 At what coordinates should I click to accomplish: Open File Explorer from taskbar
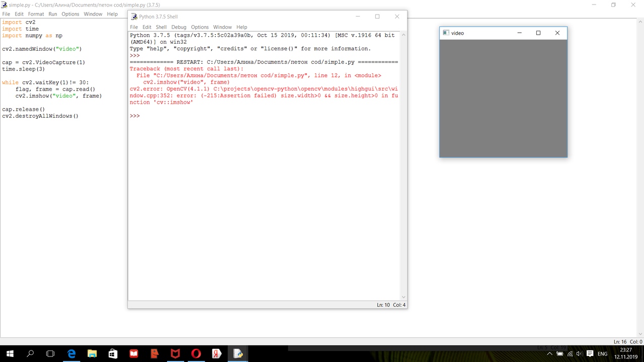92,353
